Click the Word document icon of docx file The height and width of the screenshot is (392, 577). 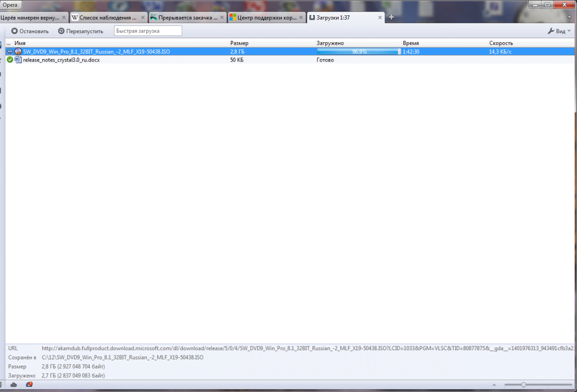[18, 60]
